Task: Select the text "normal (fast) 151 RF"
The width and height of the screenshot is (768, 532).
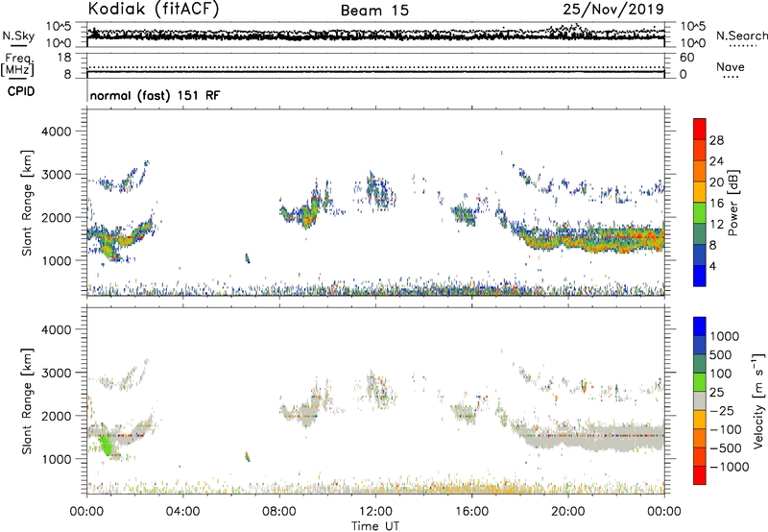Action: click(x=155, y=95)
